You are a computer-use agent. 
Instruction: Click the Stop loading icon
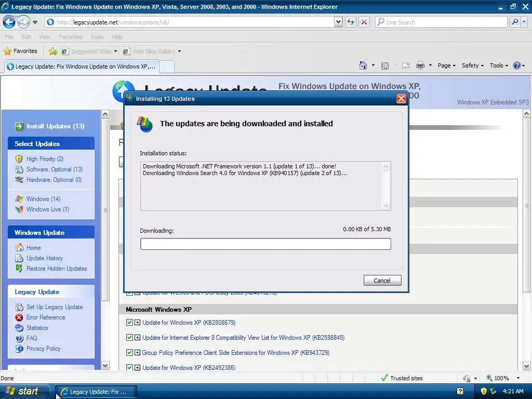pyautogui.click(x=364, y=22)
